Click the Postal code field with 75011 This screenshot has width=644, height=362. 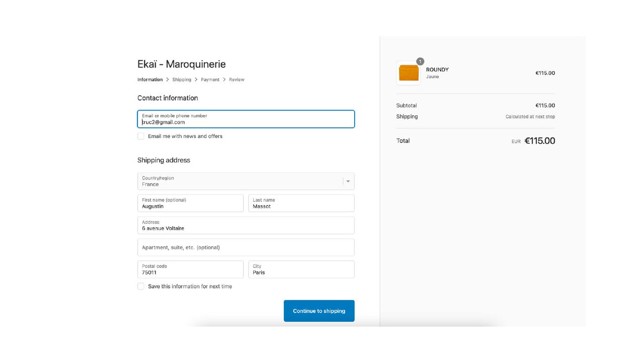[x=190, y=269]
